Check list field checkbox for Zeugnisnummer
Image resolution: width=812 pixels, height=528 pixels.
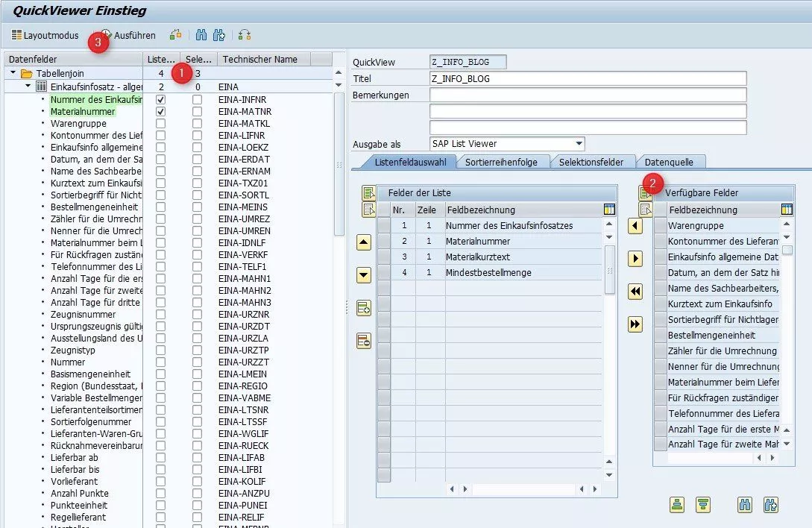(x=160, y=314)
